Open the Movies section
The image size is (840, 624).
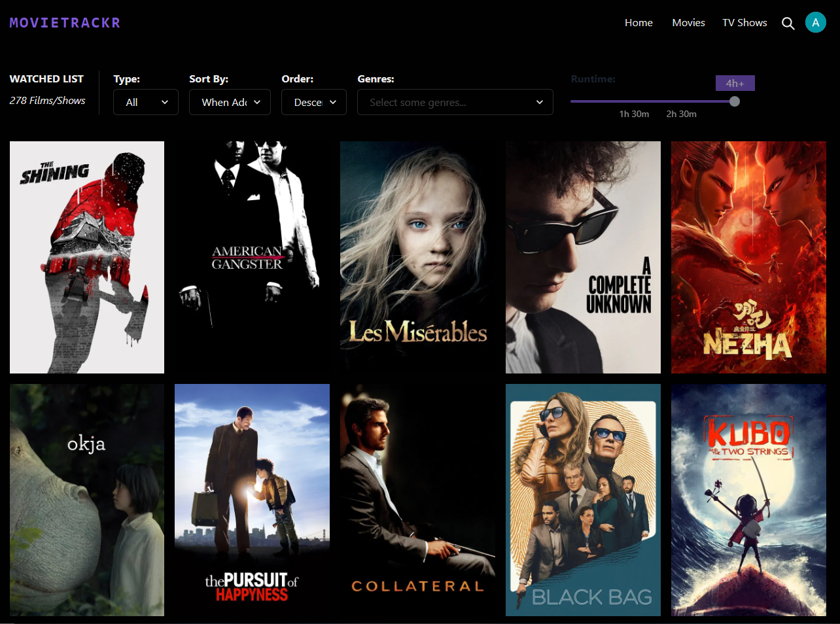[x=688, y=23]
